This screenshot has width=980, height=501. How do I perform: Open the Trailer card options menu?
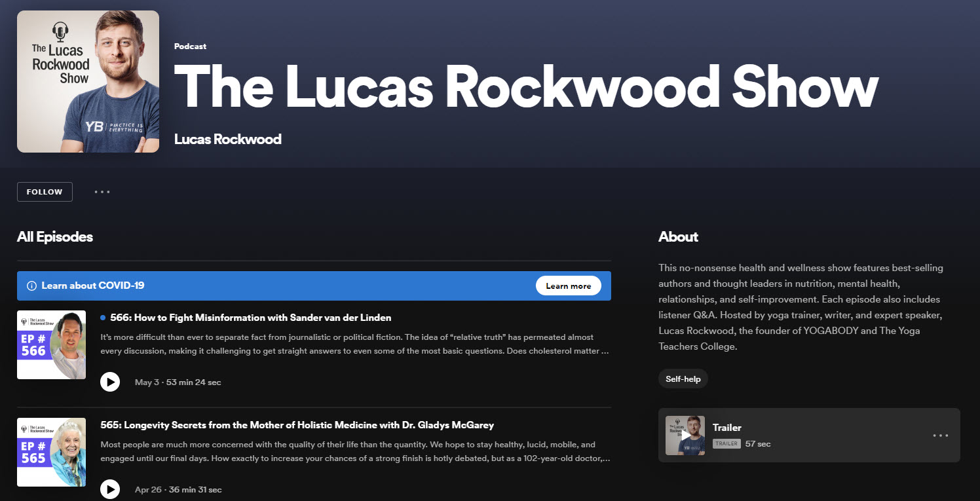[940, 436]
